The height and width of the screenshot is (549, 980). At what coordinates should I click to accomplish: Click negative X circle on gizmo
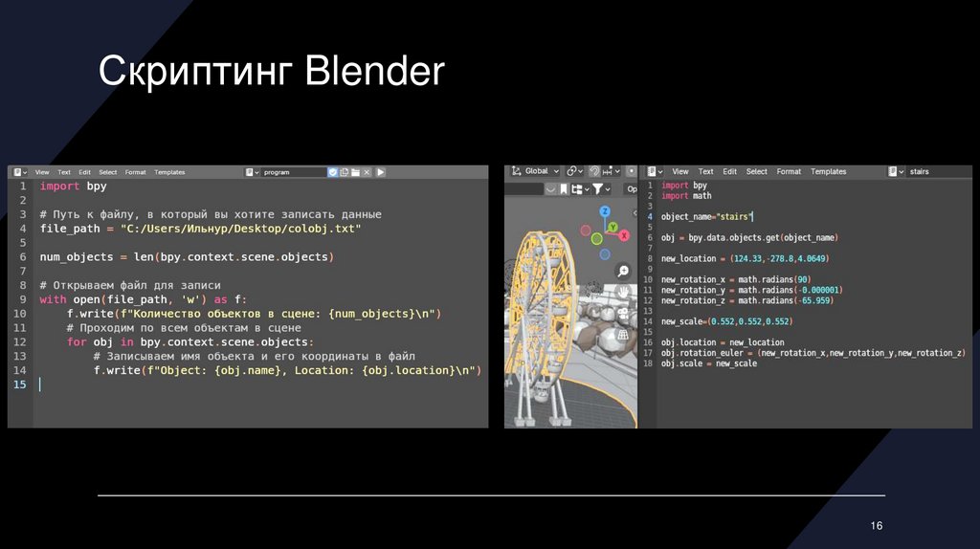tap(586, 231)
